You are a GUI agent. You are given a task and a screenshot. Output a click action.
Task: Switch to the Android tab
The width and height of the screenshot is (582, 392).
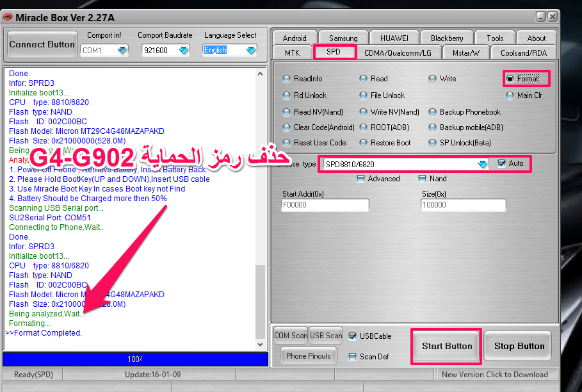click(x=295, y=38)
